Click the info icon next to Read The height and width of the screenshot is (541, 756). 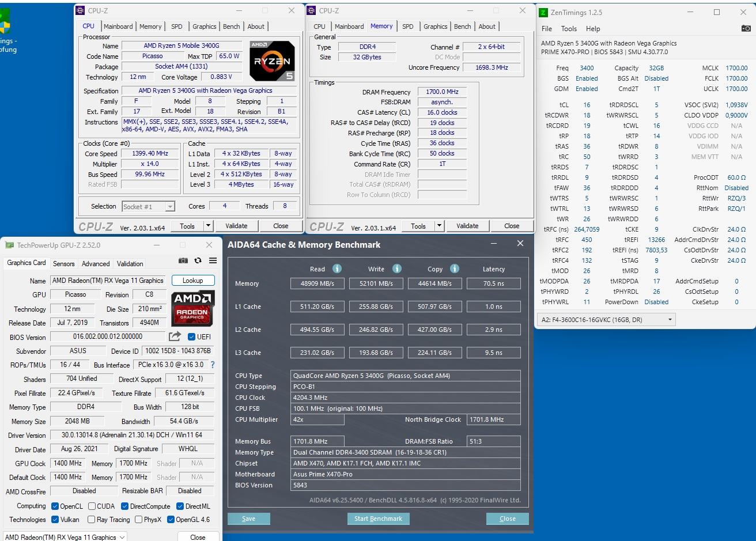click(x=337, y=268)
